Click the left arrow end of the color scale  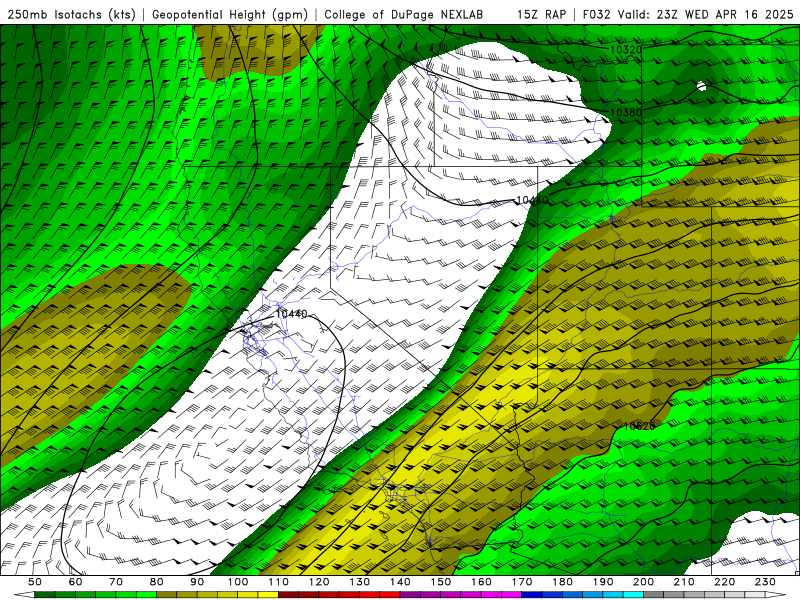click(24, 595)
